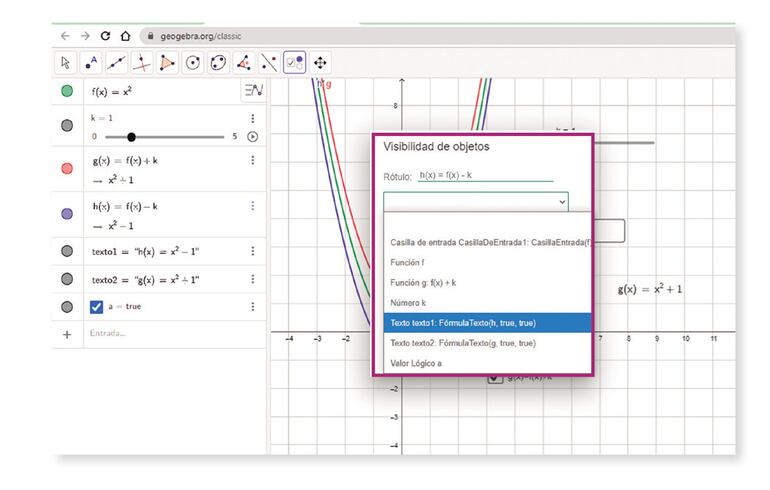Viewport: 770px width, 490px height.
Task: Open the more options menu for k
Action: 252,118
